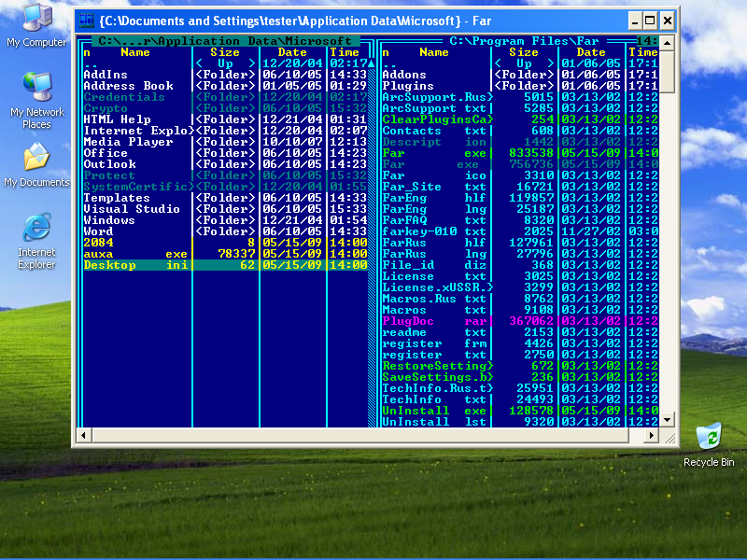Select the register frm file

point(520,343)
